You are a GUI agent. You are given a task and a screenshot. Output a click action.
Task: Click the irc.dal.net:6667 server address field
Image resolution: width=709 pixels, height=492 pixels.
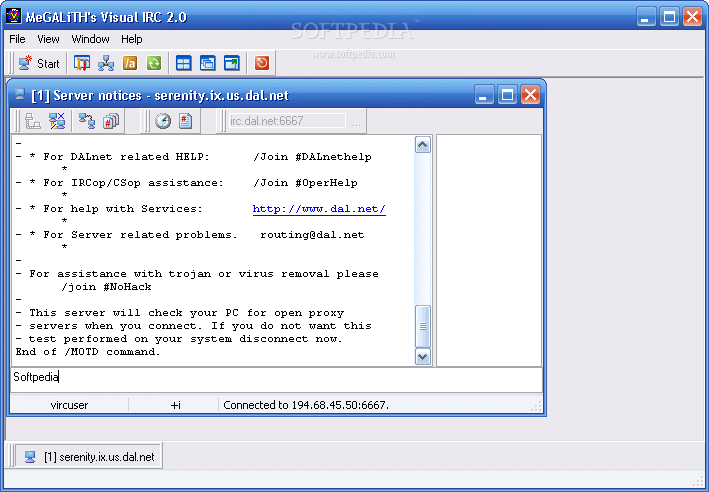pyautogui.click(x=287, y=121)
